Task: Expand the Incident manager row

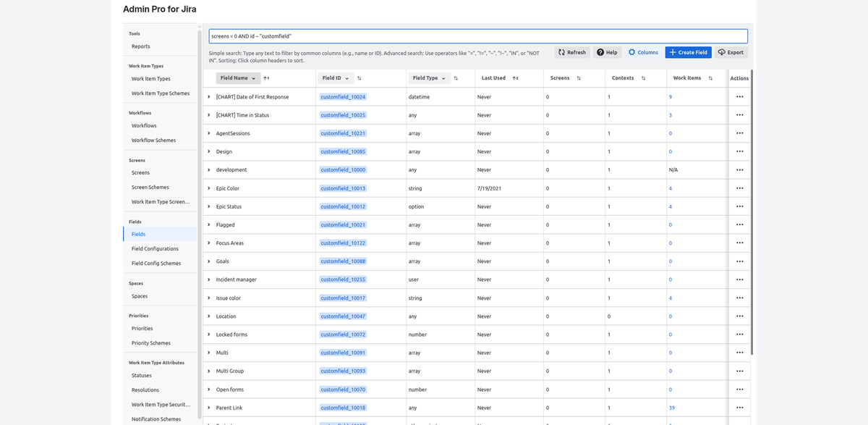Action: point(209,279)
